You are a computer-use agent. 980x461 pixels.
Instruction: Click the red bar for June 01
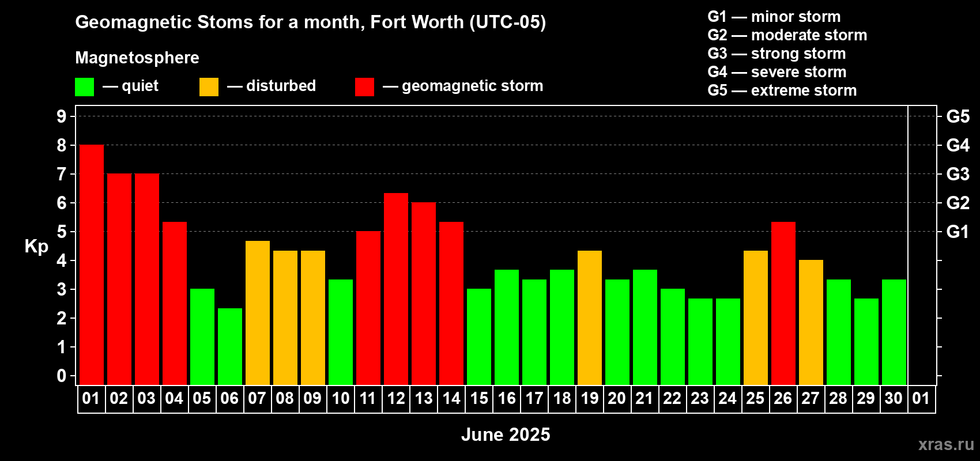[92, 264]
